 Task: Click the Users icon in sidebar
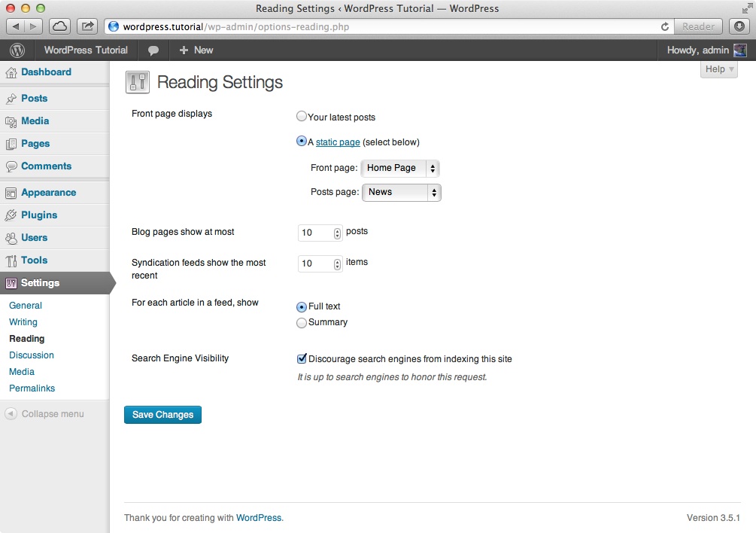11,238
